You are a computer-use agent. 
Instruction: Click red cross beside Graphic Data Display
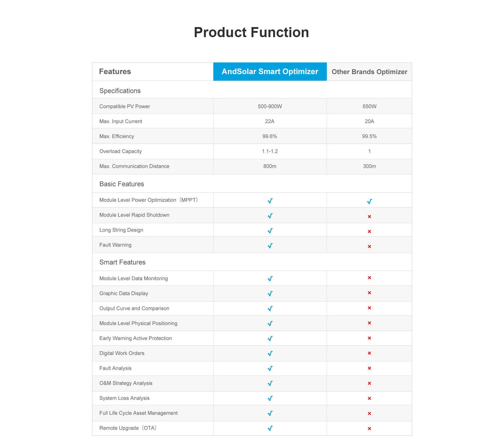point(369,293)
